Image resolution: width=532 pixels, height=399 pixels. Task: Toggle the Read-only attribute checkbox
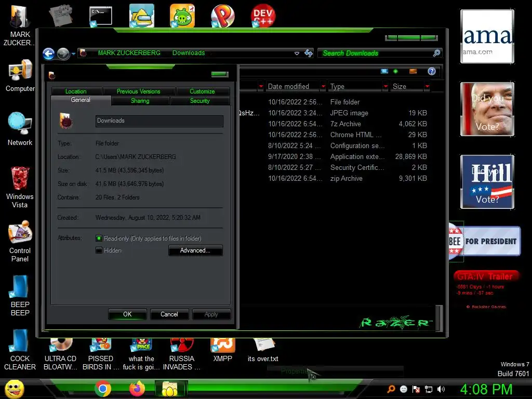point(99,238)
